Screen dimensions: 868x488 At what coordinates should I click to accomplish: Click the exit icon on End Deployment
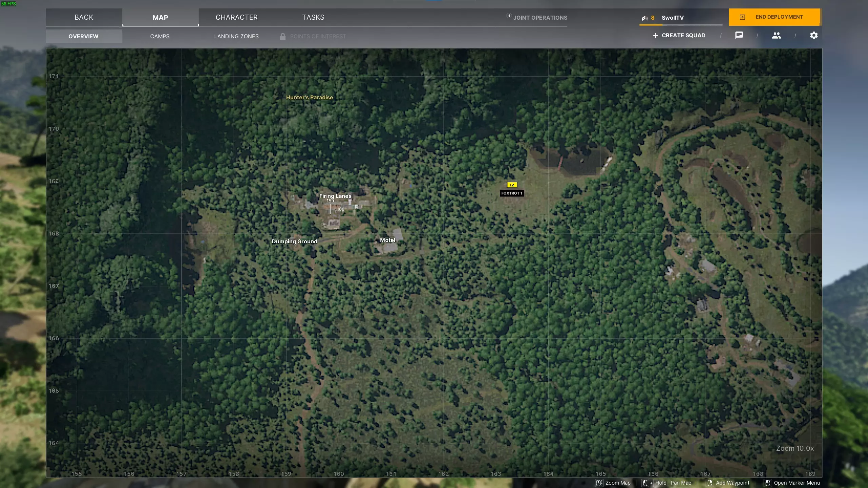(x=742, y=17)
